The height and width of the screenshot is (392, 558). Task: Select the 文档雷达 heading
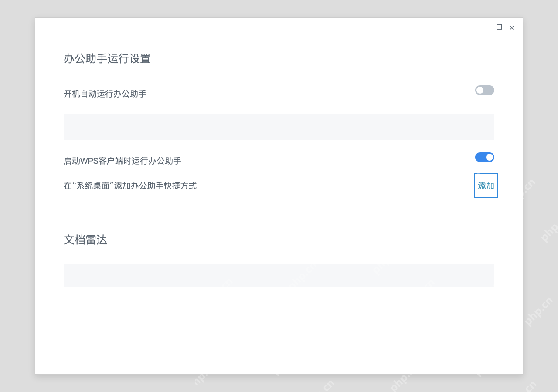point(85,240)
